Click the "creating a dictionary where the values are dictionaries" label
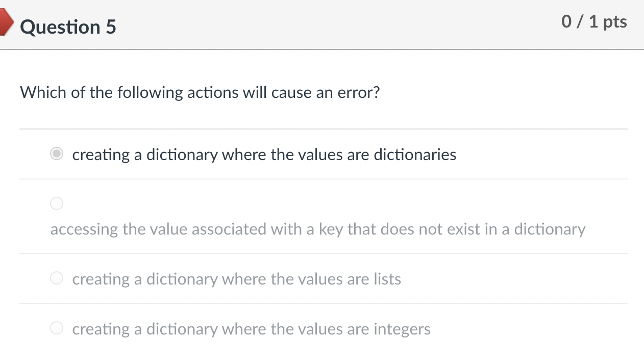The width and height of the screenshot is (644, 360). point(264,155)
